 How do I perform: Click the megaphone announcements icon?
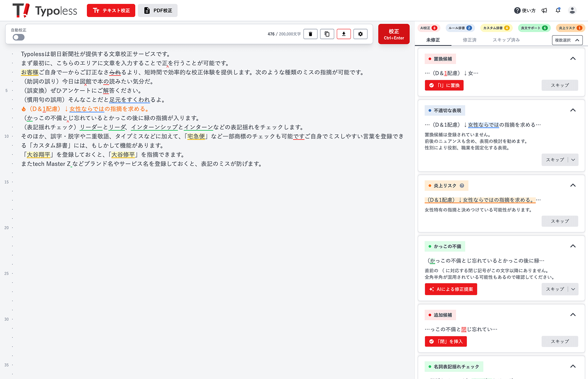[x=544, y=10]
